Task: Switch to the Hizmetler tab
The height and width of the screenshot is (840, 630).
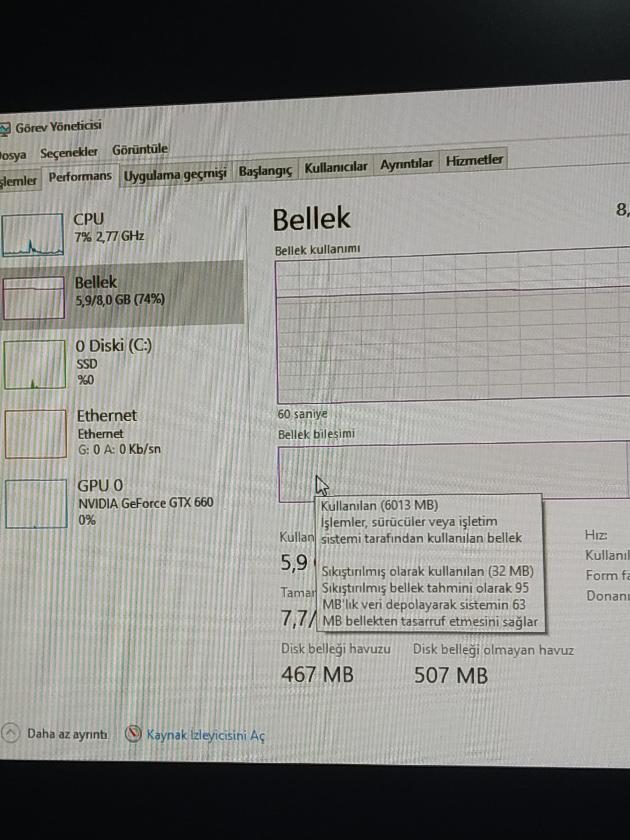Action: pos(474,160)
